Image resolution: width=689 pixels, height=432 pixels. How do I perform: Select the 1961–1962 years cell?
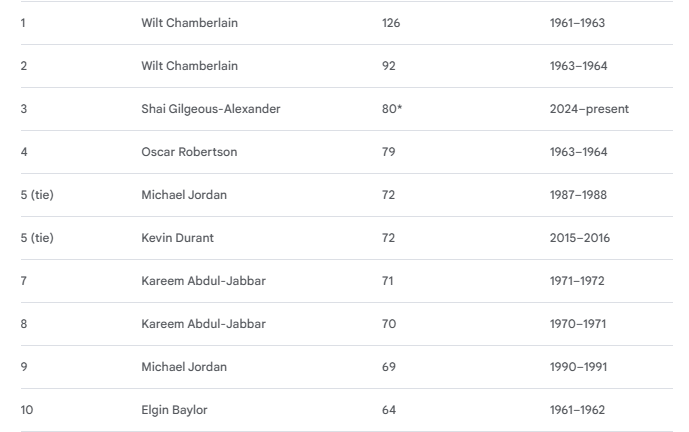577,410
